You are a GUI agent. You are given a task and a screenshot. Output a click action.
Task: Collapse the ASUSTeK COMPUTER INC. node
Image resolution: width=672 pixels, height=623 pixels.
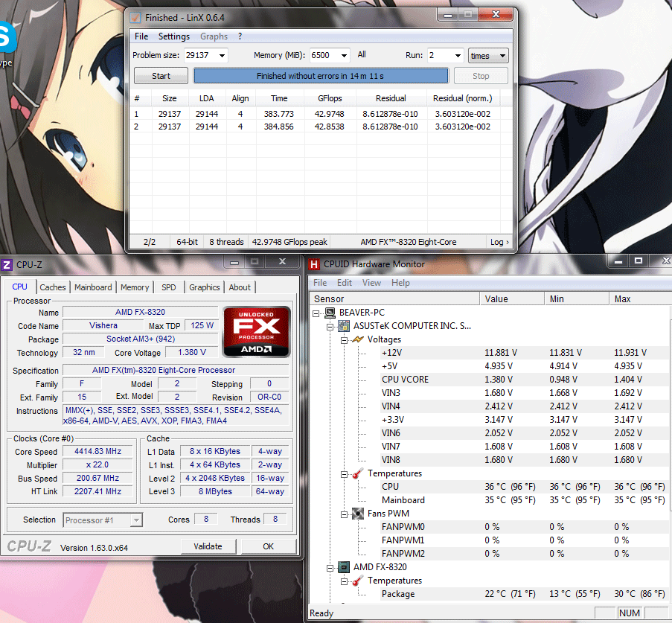(330, 327)
